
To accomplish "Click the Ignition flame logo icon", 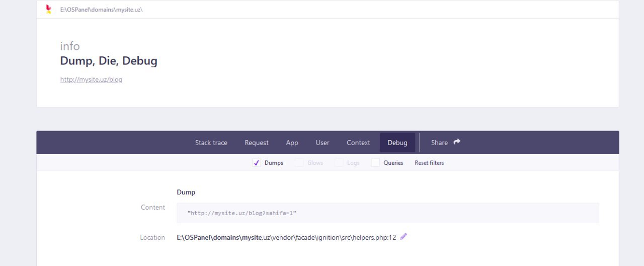I will click(48, 9).
